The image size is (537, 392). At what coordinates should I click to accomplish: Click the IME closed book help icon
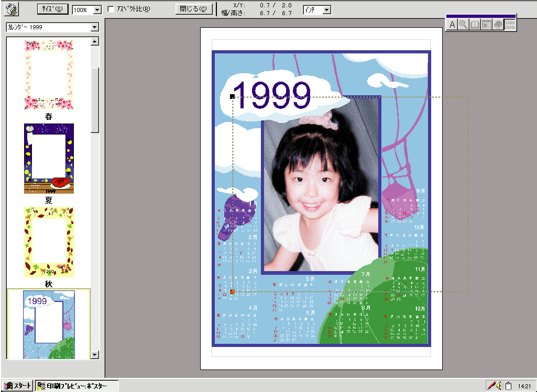tap(498, 24)
